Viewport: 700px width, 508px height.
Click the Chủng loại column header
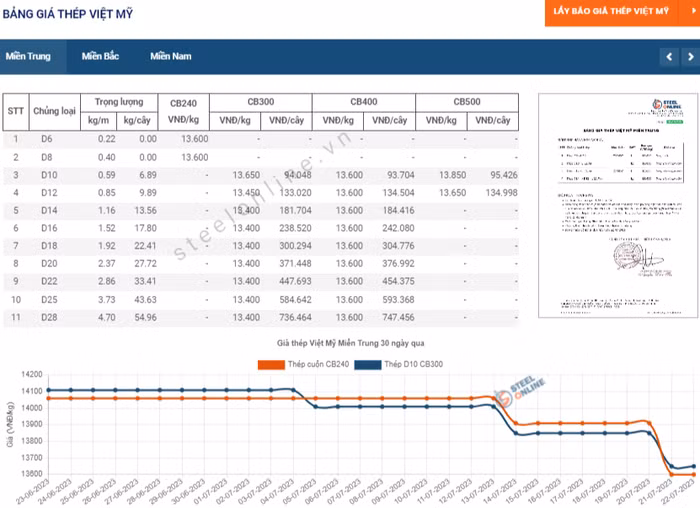coord(54,111)
